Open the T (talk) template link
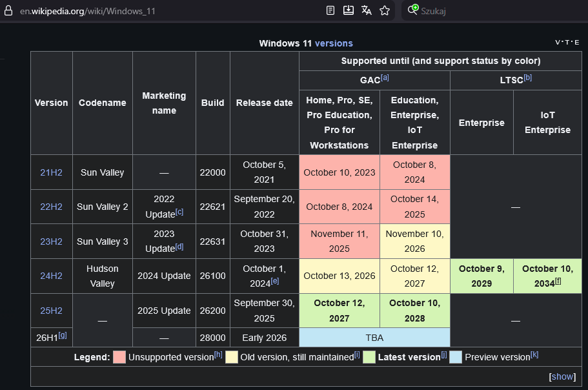 [x=567, y=43]
